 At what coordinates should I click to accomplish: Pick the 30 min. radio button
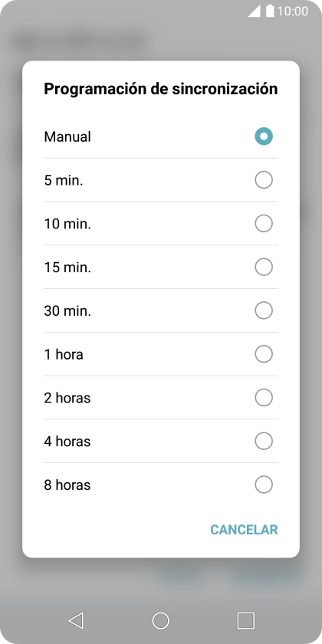pyautogui.click(x=264, y=310)
